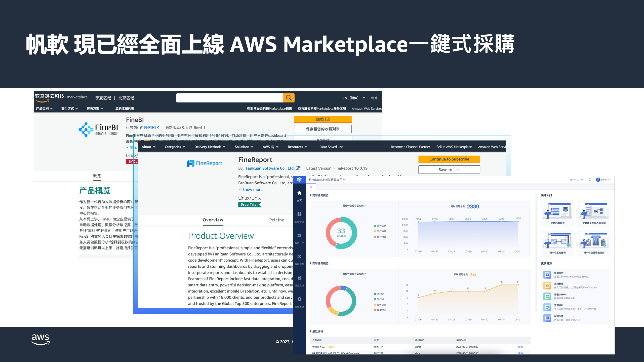Screen dimensions: 644x362
Task: Open 管理系统 gear icon in FineDataLink sidebar
Action: 299,299
